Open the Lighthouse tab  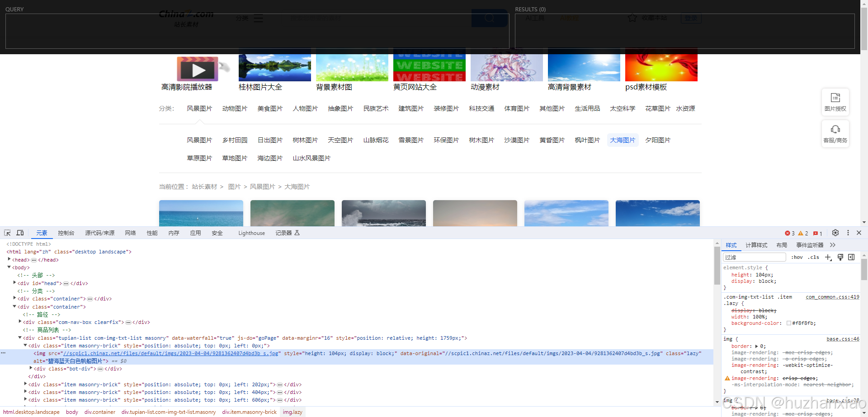(x=251, y=233)
